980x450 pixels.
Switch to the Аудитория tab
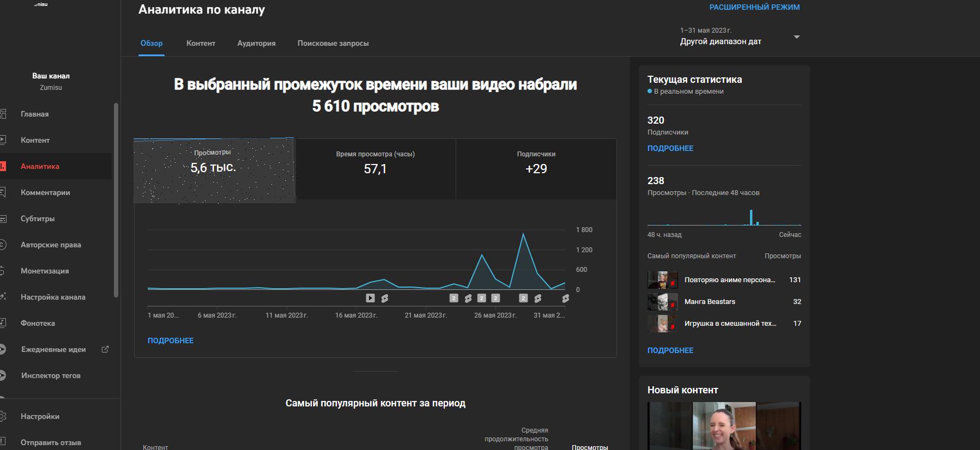256,43
